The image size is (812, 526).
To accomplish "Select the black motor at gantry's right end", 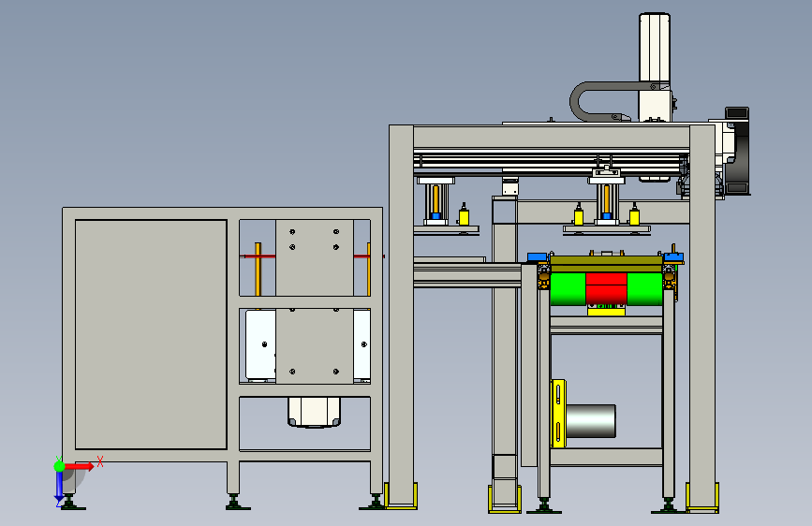I will 737,151.
